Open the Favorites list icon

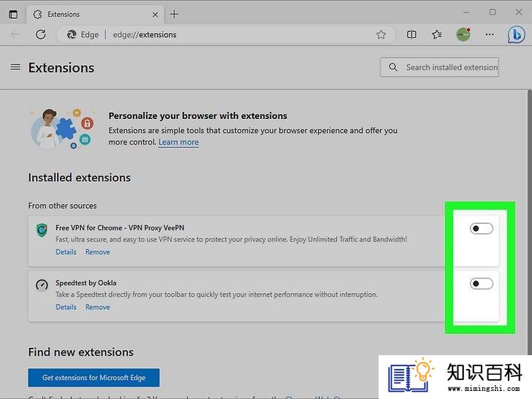coord(437,34)
